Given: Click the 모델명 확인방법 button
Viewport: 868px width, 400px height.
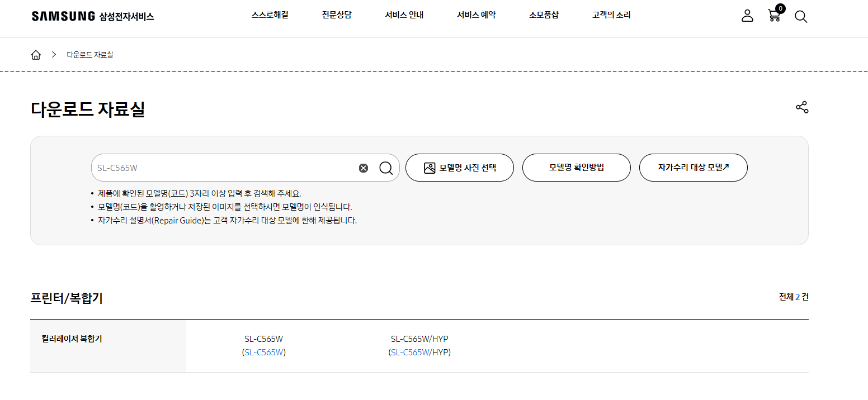Looking at the screenshot, I should (576, 168).
